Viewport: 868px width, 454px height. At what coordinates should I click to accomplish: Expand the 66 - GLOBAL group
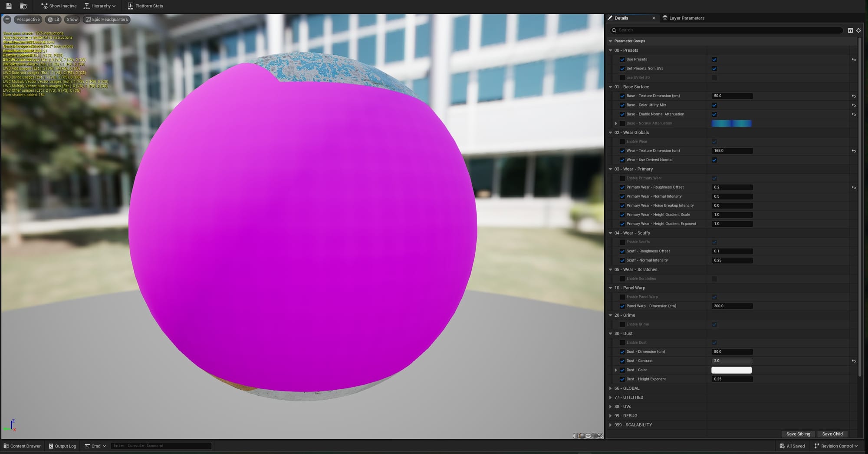click(610, 388)
